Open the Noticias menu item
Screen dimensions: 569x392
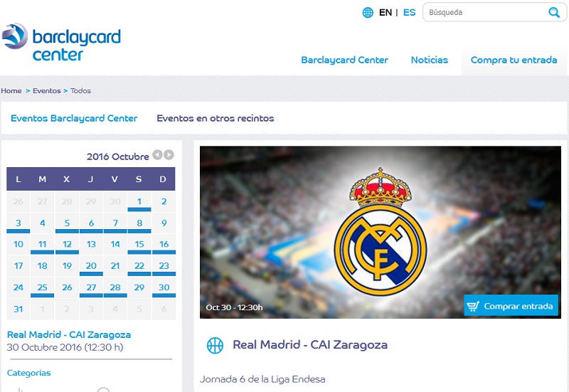point(430,60)
